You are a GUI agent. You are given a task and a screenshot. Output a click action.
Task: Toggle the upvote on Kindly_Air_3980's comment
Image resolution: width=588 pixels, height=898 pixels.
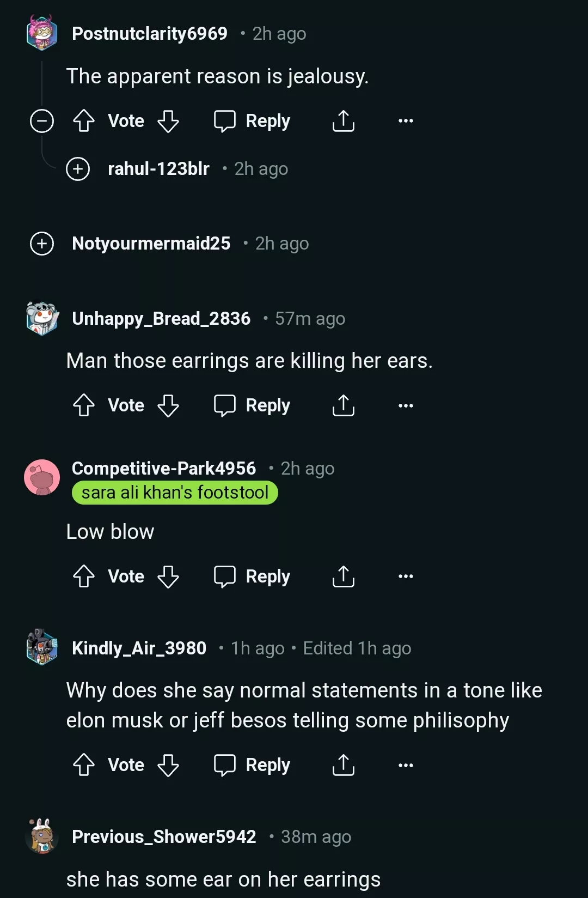point(84,764)
